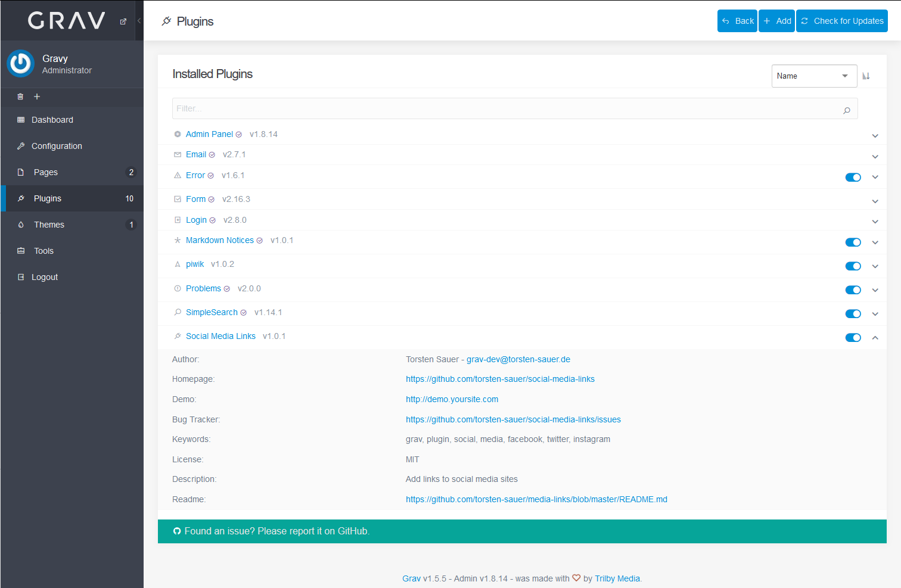901x588 pixels.
Task: Open the SimpleSearch plugin name link
Action: (212, 312)
